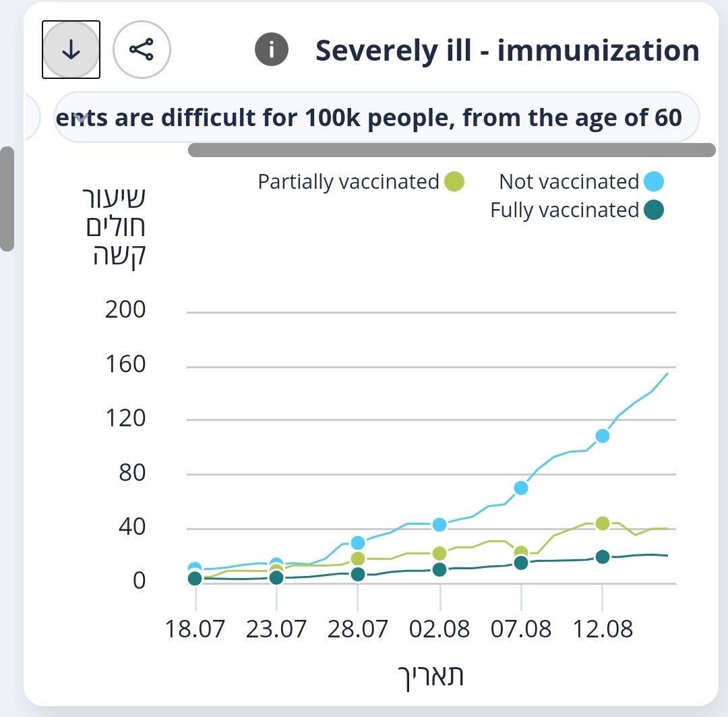728x717 pixels.
Task: Select Partially vaccinated data point at 12.08
Action: pyautogui.click(x=603, y=523)
